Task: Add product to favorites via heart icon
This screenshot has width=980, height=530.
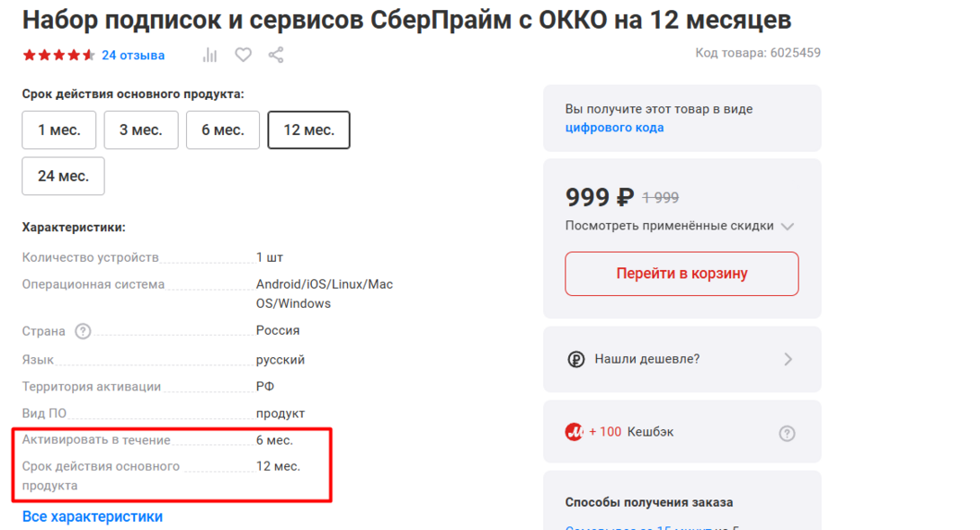Action: [243, 55]
